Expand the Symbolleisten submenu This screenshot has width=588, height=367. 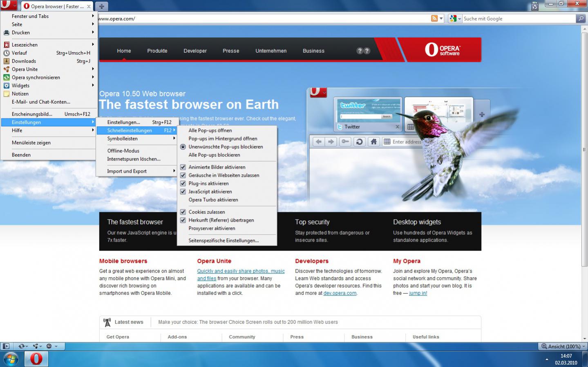(x=136, y=139)
